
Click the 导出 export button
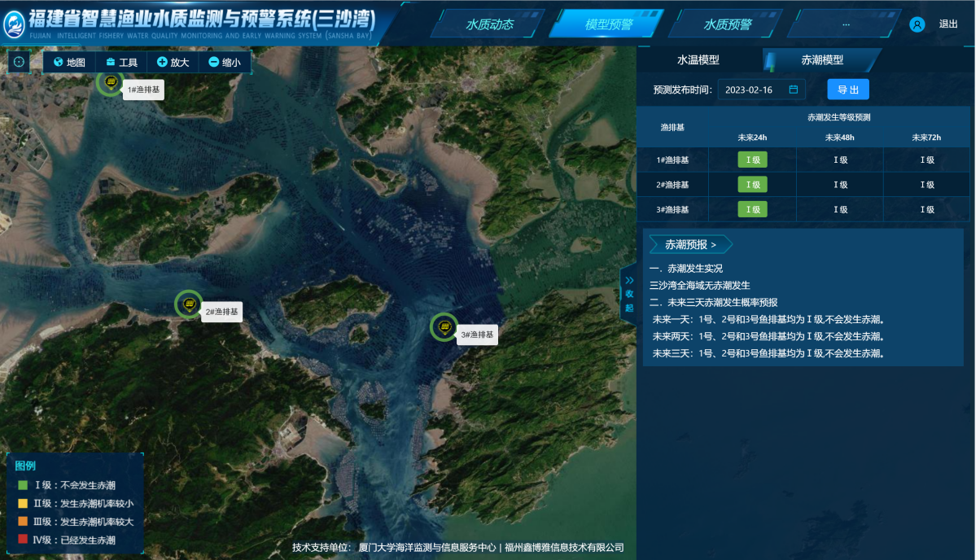848,90
